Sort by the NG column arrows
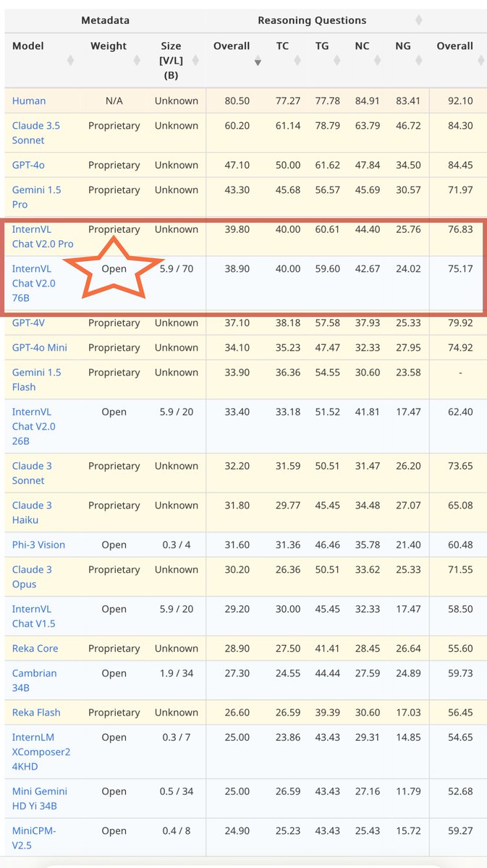This screenshot has height=868, width=487. click(419, 61)
